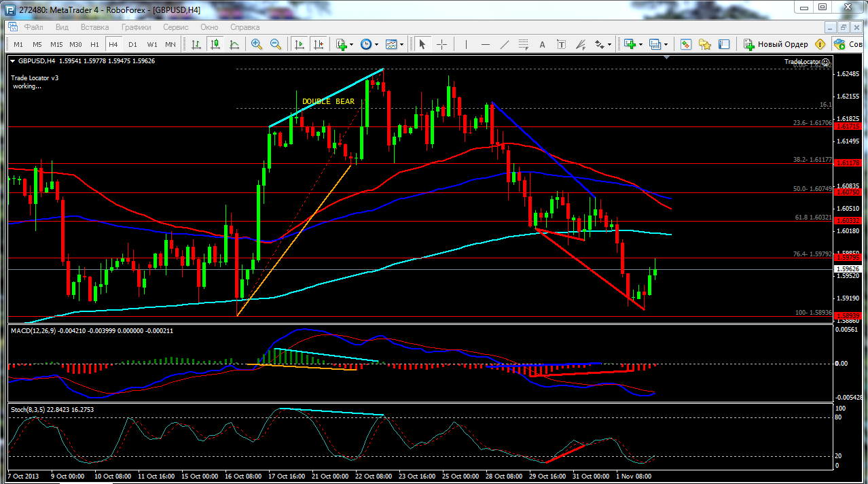868x484 pixels.
Task: Click the current price 1.59626 marker
Action: 848,269
